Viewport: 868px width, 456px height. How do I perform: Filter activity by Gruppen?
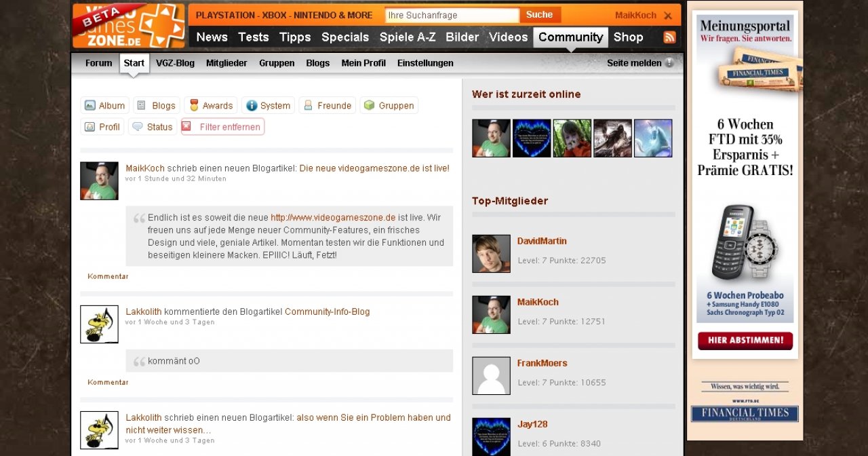(x=389, y=105)
